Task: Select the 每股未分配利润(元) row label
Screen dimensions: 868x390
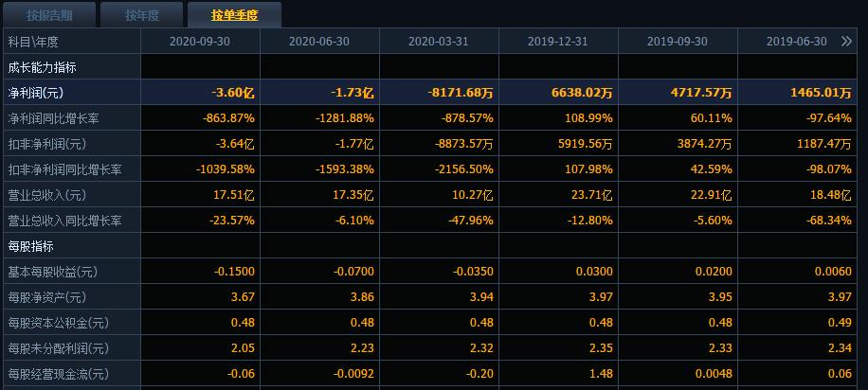Action: coord(58,348)
